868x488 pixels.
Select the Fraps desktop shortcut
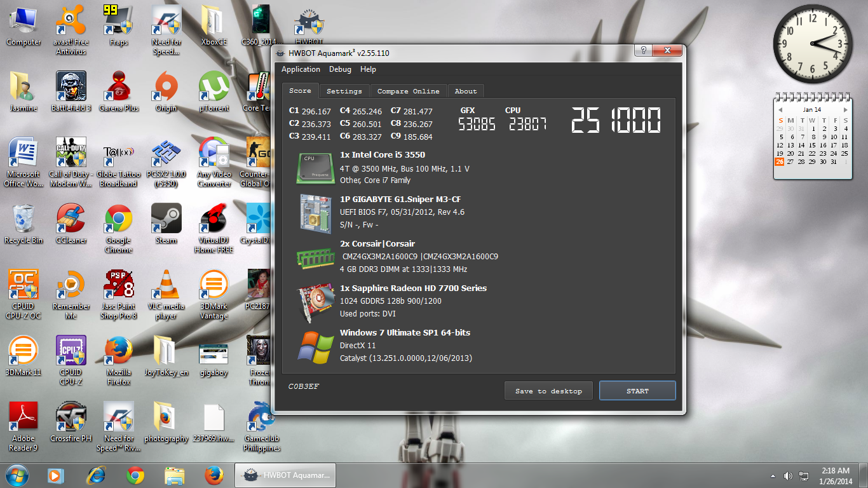point(118,27)
